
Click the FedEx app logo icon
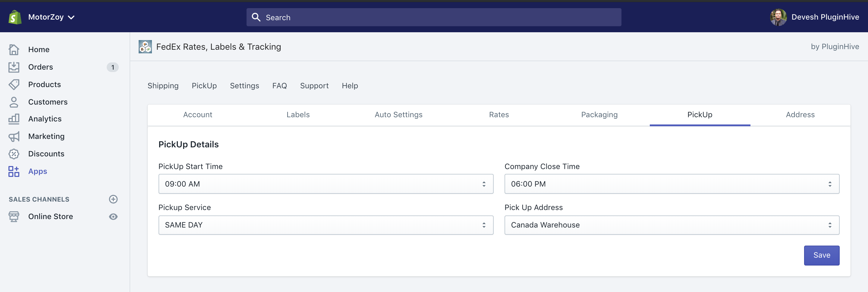(x=145, y=47)
